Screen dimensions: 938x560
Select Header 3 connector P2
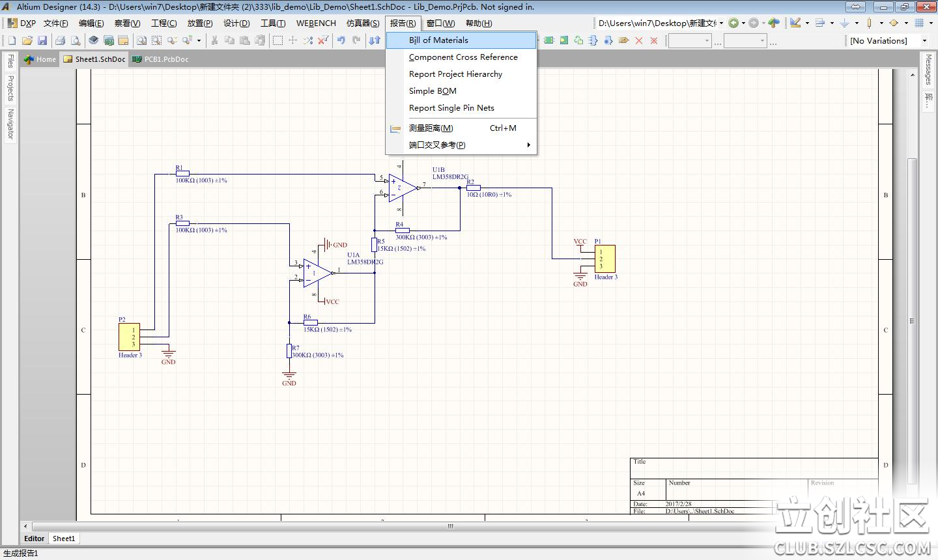(x=129, y=337)
